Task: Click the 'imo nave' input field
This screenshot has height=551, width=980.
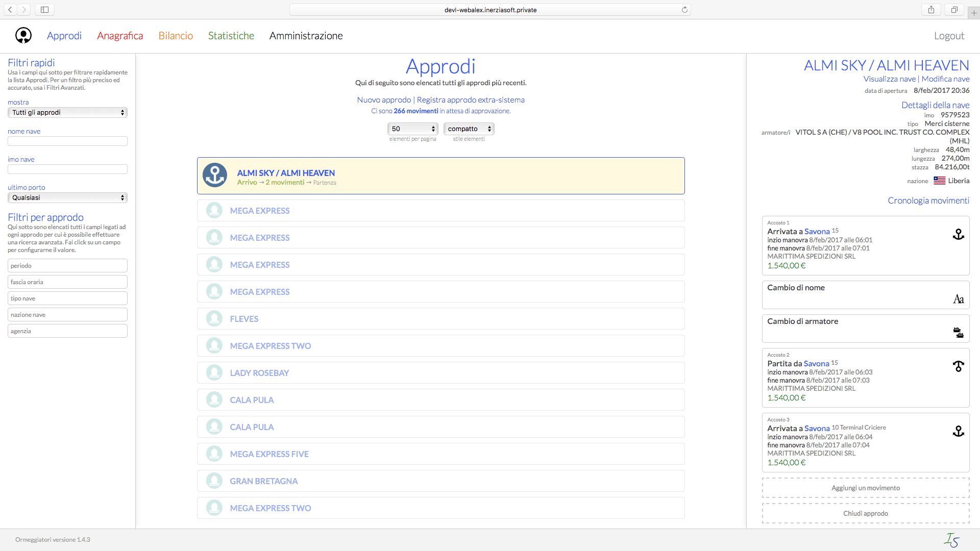Action: (x=67, y=169)
